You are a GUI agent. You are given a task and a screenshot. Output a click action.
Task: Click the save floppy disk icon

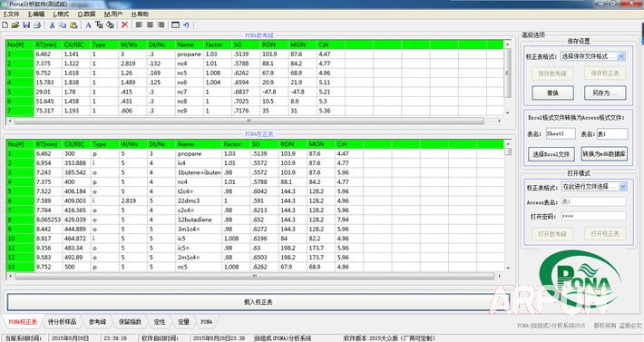pyautogui.click(x=26, y=25)
